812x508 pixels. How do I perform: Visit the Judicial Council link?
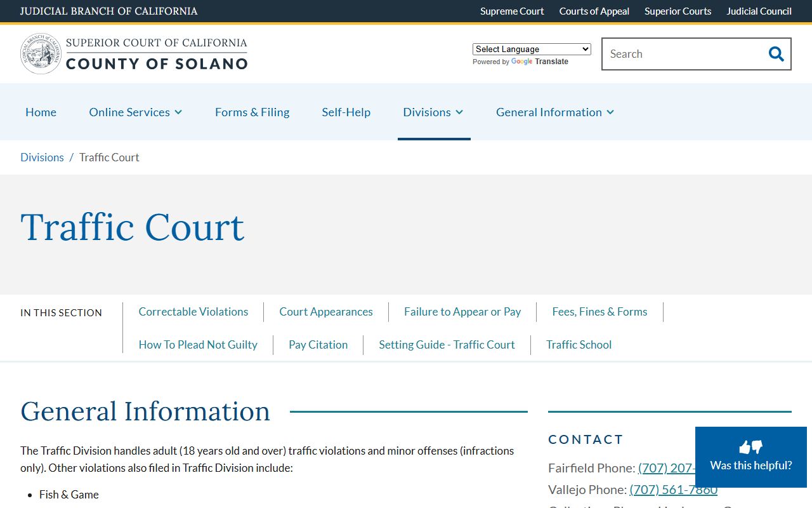[759, 11]
